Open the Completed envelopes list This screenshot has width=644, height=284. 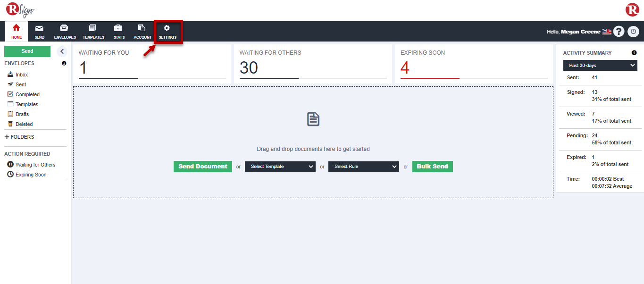coord(27,94)
